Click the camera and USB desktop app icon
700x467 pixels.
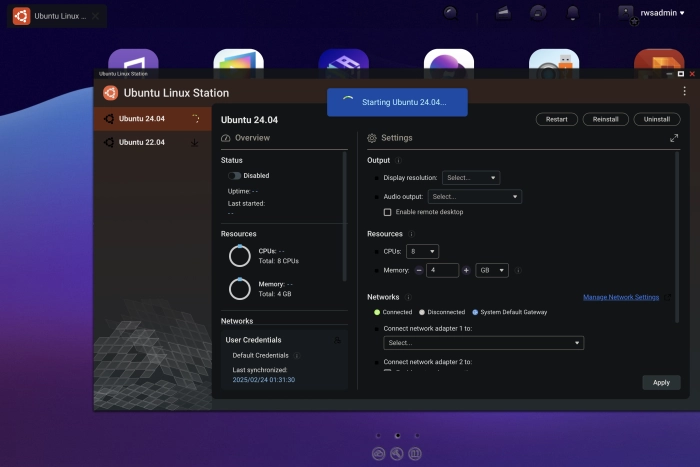tap(554, 59)
